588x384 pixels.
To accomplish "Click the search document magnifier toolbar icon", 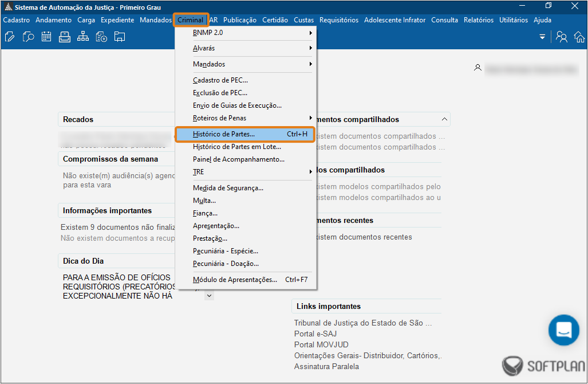I will [28, 37].
